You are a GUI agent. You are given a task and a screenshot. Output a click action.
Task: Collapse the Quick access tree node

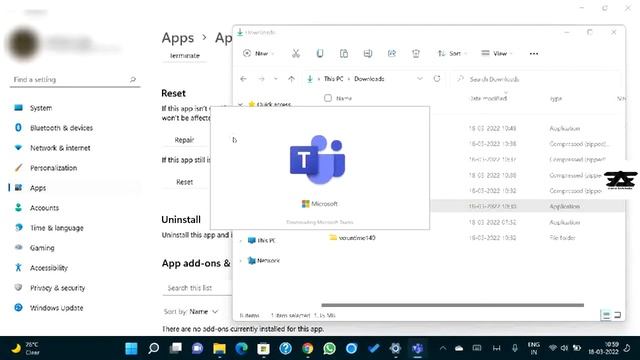[x=241, y=104]
